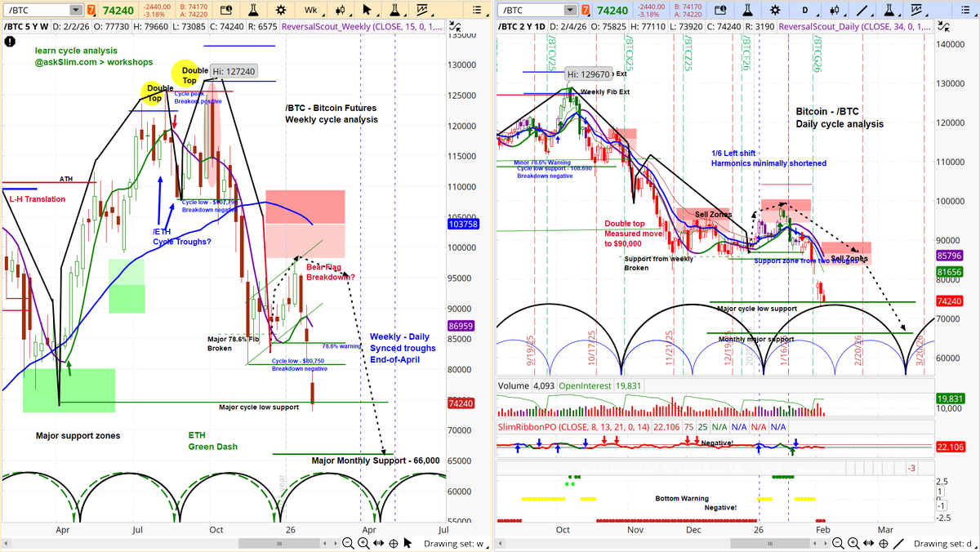Open Patterns flask menu in daily chart
Screen dimensions: 980x552
pyautogui.click(x=889, y=11)
